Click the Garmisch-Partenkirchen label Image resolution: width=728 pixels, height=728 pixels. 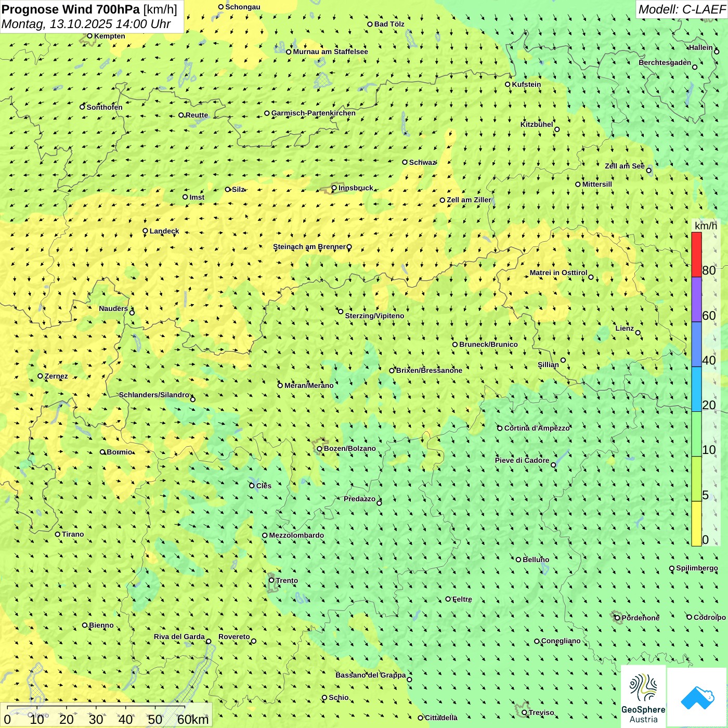(x=314, y=113)
